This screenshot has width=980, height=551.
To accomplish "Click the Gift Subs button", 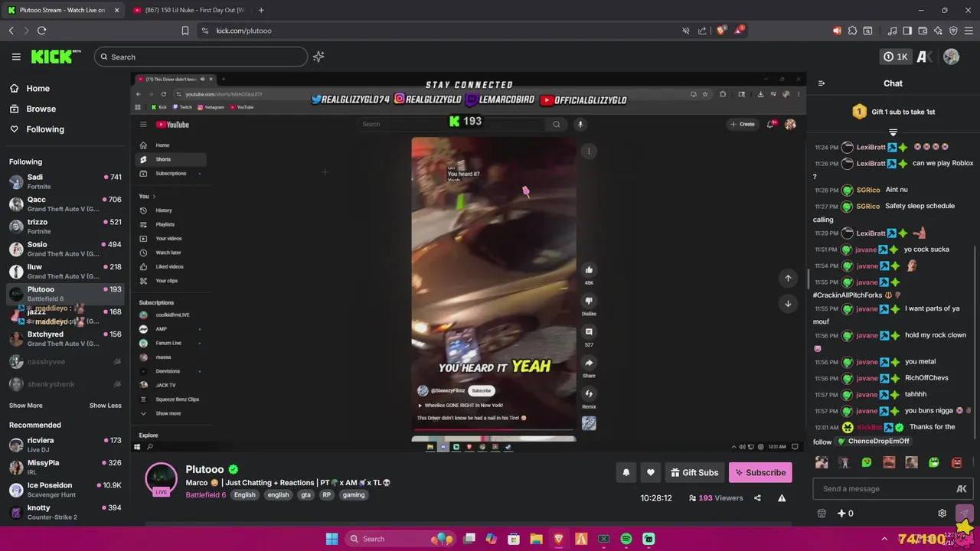I will click(694, 473).
